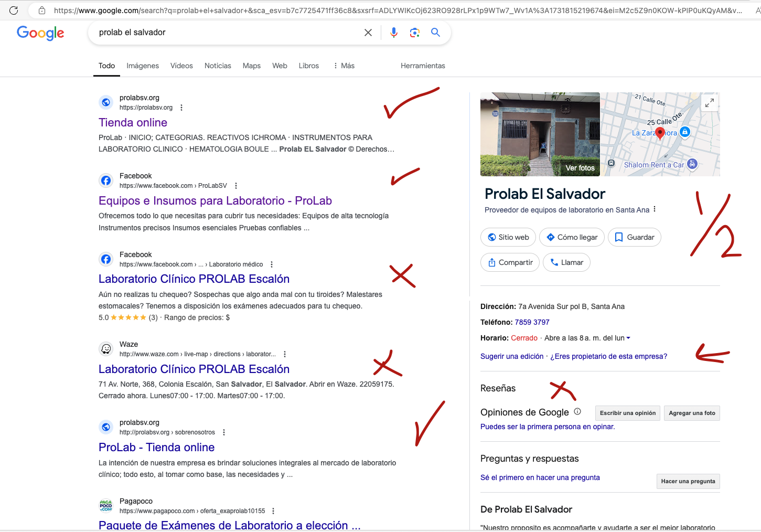Click the Google logo

click(40, 33)
